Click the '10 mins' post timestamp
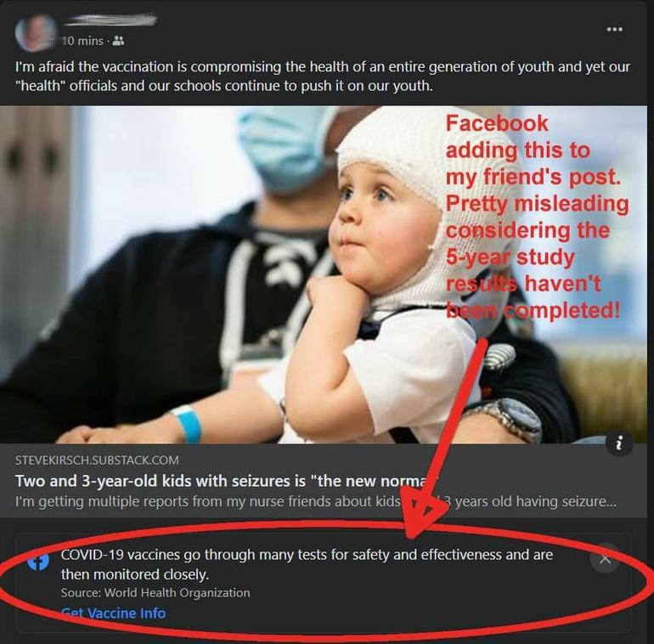Image resolution: width=654 pixels, height=644 pixels. (x=82, y=41)
